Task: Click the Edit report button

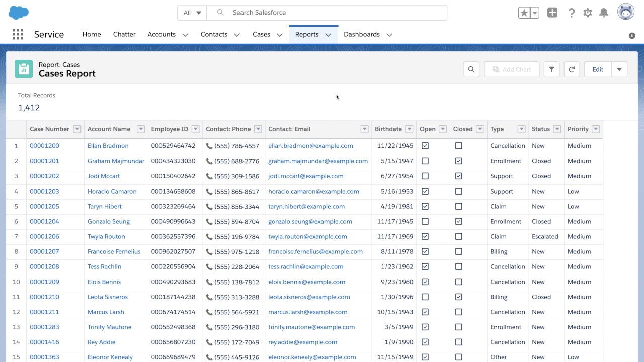Action: pyautogui.click(x=598, y=69)
